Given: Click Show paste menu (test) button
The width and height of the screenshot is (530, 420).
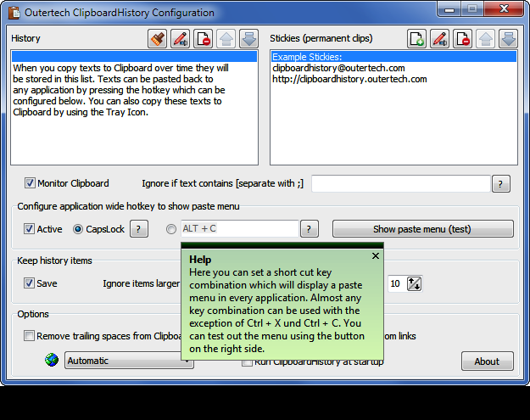Looking at the screenshot, I should [x=423, y=229].
